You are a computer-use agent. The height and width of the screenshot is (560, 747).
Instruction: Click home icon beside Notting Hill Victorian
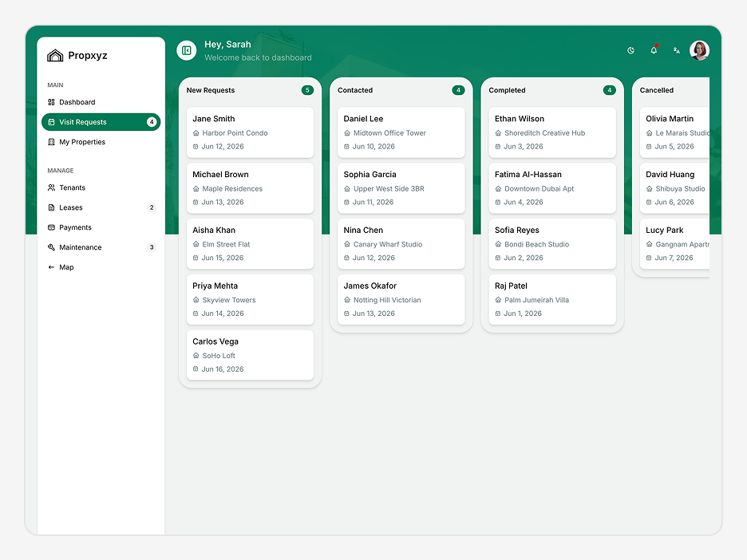coord(347,300)
